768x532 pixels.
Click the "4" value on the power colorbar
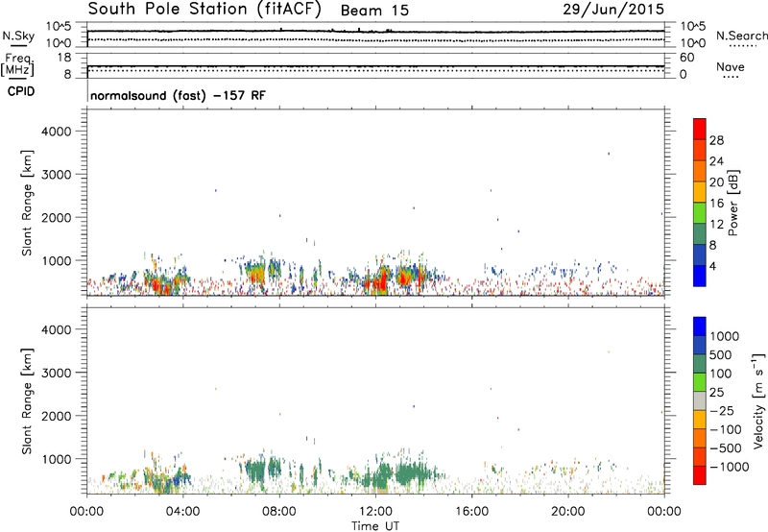pyautogui.click(x=713, y=266)
